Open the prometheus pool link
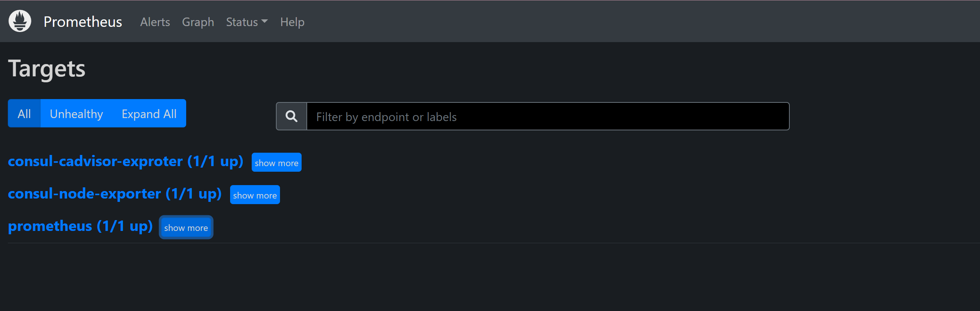980x311 pixels. click(x=50, y=226)
